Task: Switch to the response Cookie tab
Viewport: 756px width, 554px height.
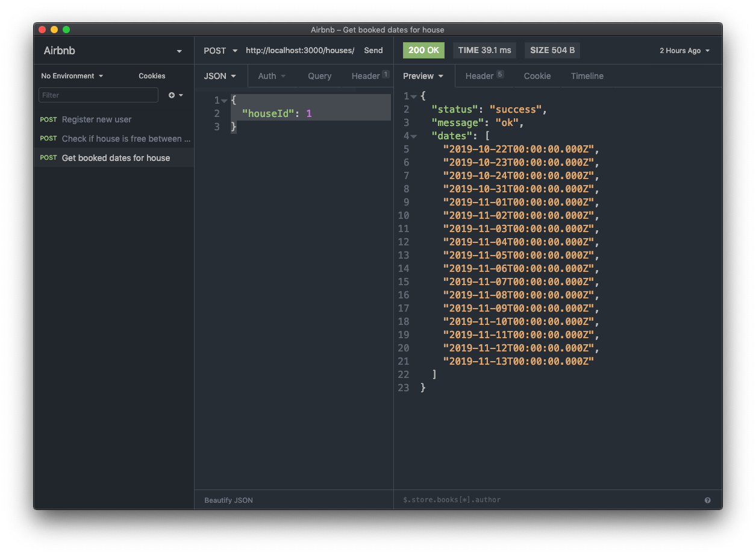Action: (537, 76)
